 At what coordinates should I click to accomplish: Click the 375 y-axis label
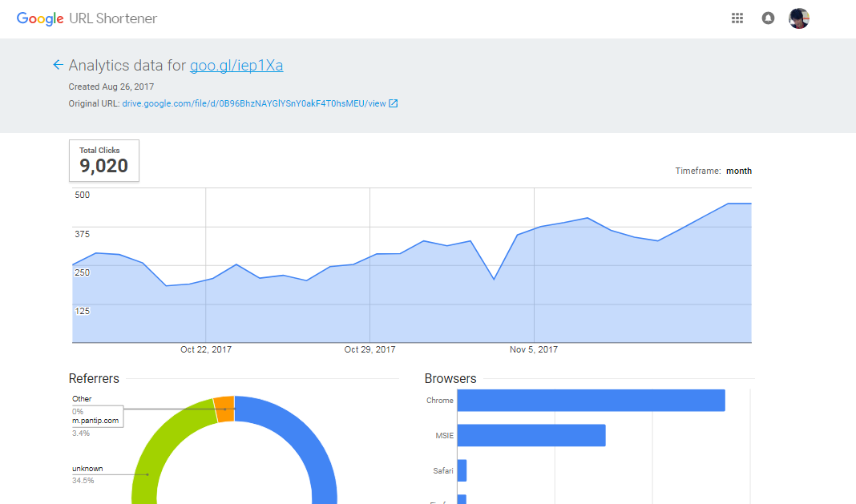coord(82,234)
